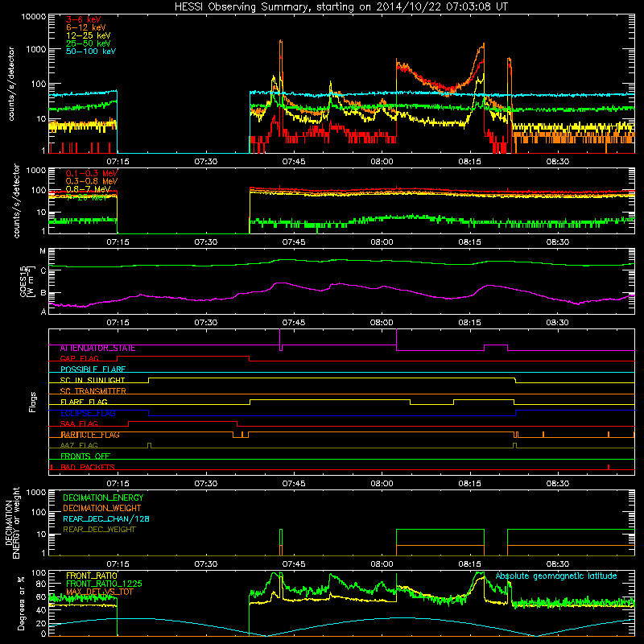Click the "DECIMATION ENERGY or weight" axis label
This screenshot has width=644, height=644.
[12, 522]
